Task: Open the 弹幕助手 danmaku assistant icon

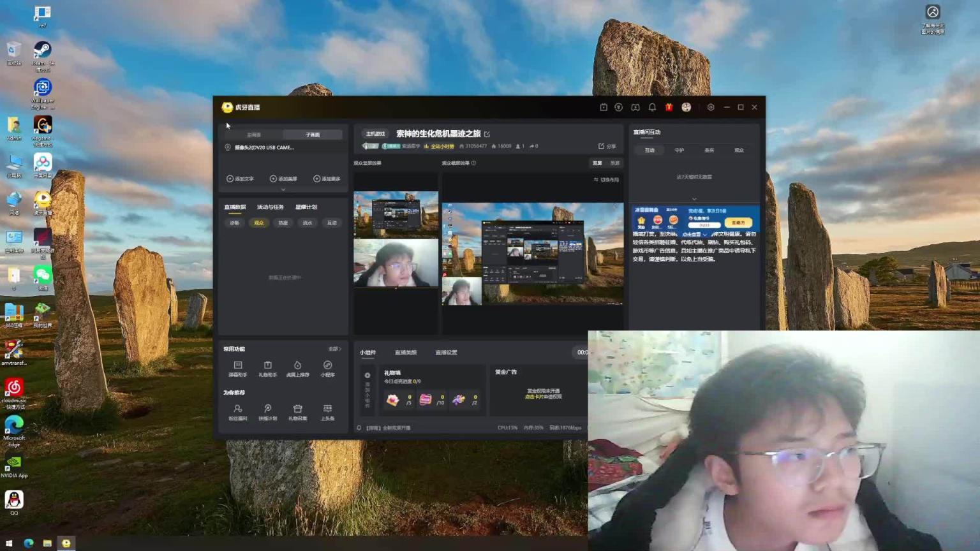Action: pos(238,368)
